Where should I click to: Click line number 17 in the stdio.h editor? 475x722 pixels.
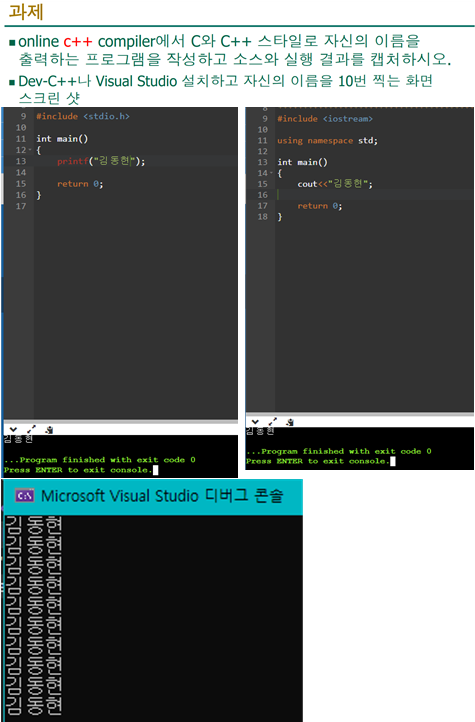click(x=21, y=206)
